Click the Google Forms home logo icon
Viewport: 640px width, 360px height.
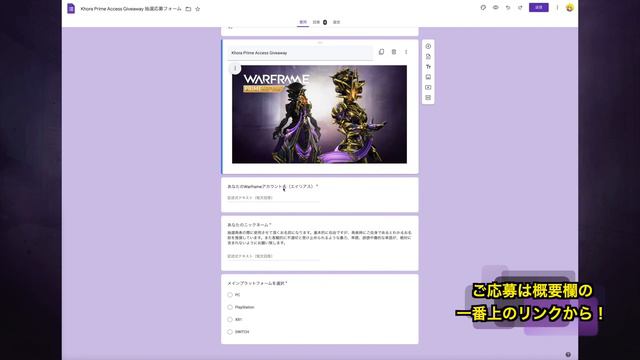point(71,8)
